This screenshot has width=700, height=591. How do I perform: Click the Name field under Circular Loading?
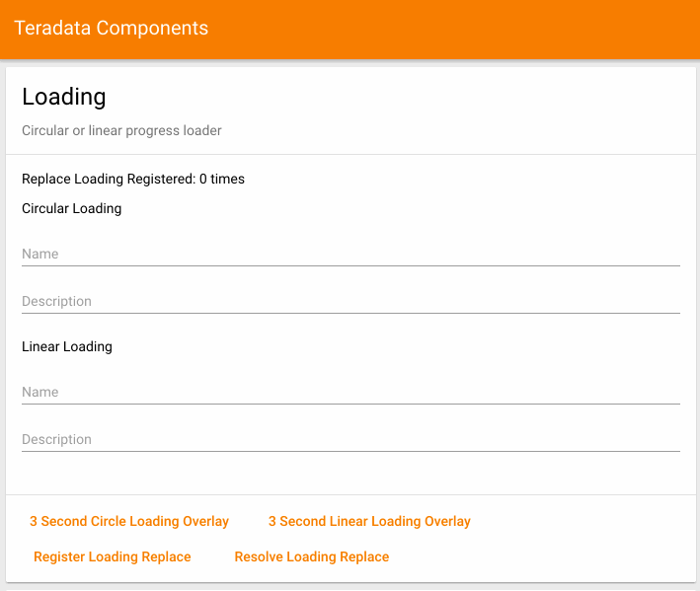[350, 255]
